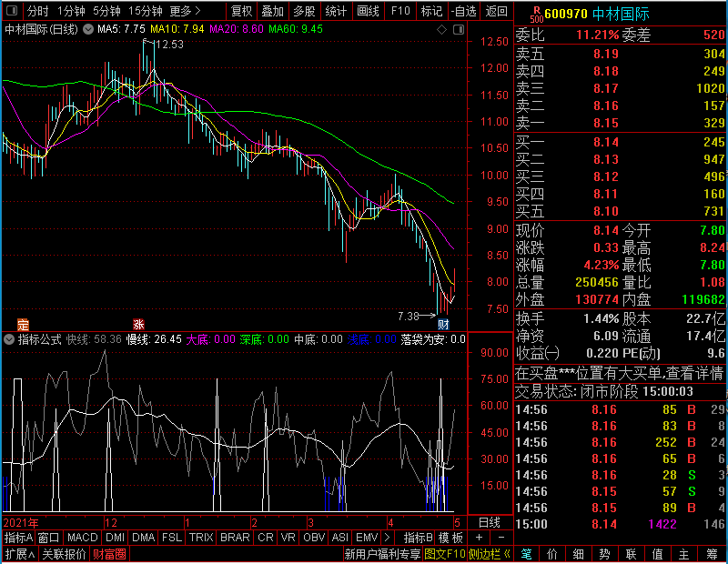Click the 买一 bid price 8.14
The image size is (728, 564).
coord(606,142)
